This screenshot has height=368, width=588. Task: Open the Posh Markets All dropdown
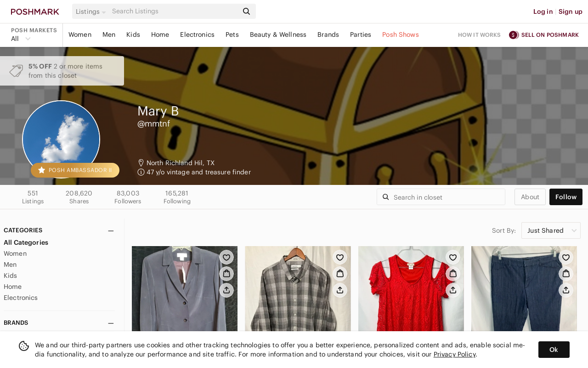[21, 39]
